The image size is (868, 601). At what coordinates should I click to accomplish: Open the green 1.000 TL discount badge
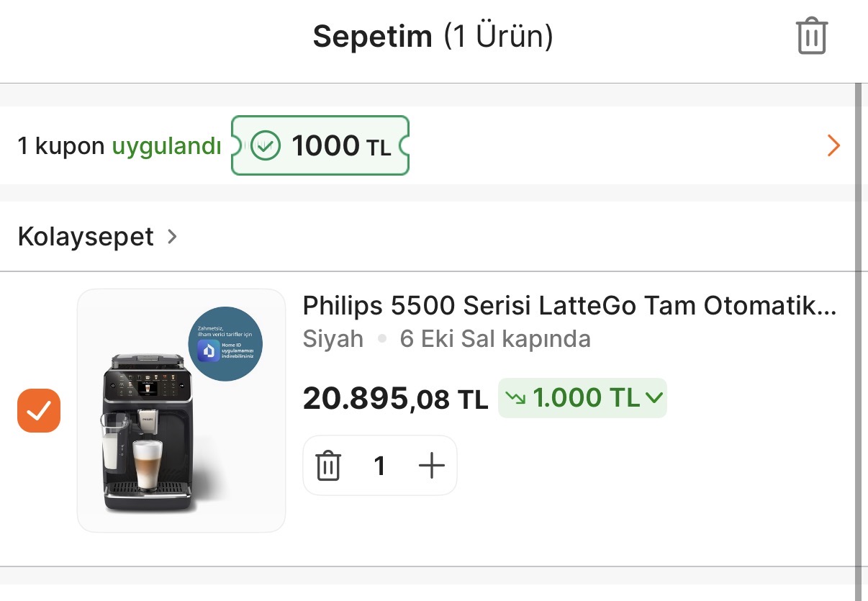582,397
